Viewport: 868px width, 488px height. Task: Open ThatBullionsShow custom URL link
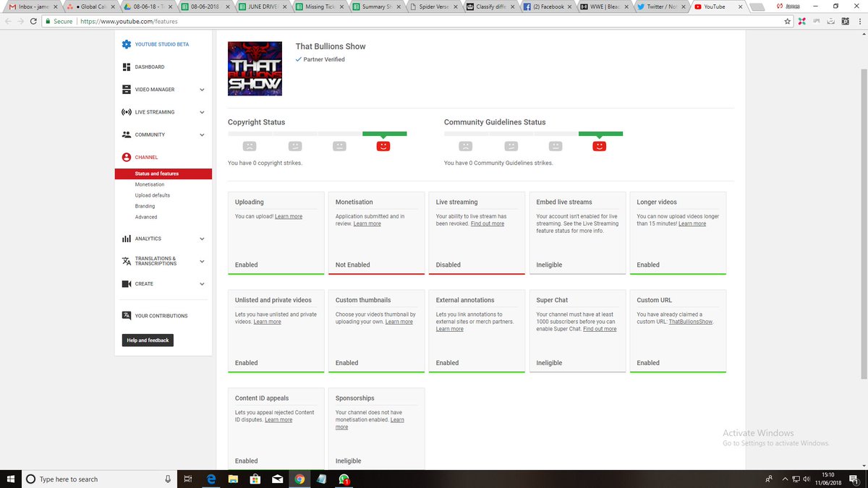(690, 322)
